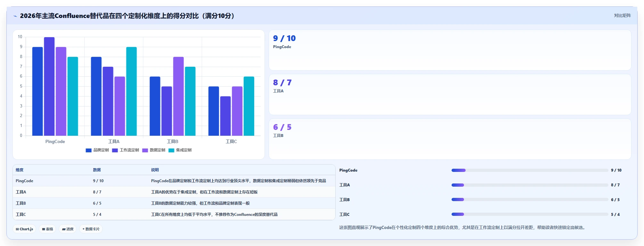Click the 对比矩阵 tag in the header
Screen dimensions: 644x246
[x=622, y=16]
